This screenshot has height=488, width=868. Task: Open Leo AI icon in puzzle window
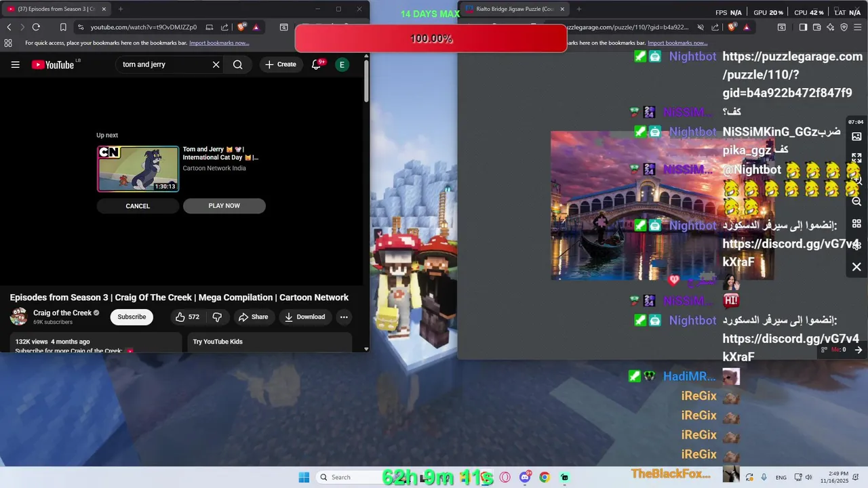(830, 27)
